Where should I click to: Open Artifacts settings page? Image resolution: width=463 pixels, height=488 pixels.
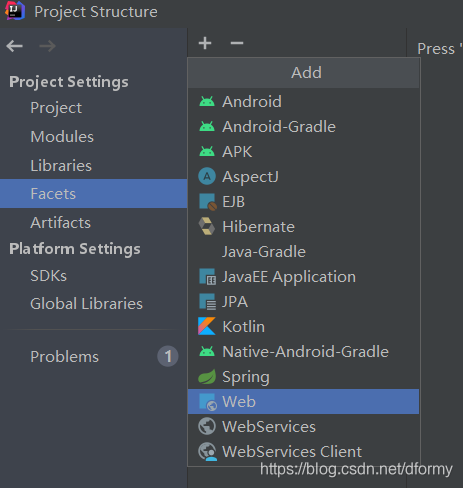click(x=93, y=222)
